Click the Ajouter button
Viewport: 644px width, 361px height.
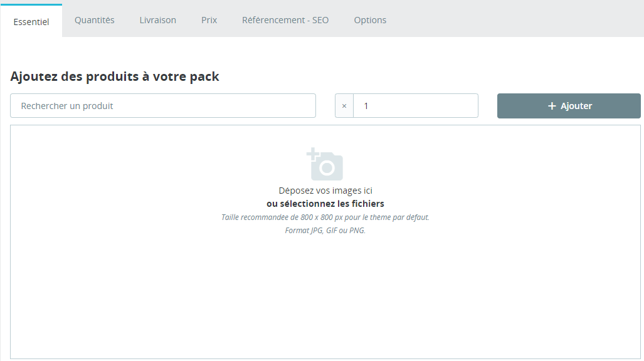(x=569, y=106)
